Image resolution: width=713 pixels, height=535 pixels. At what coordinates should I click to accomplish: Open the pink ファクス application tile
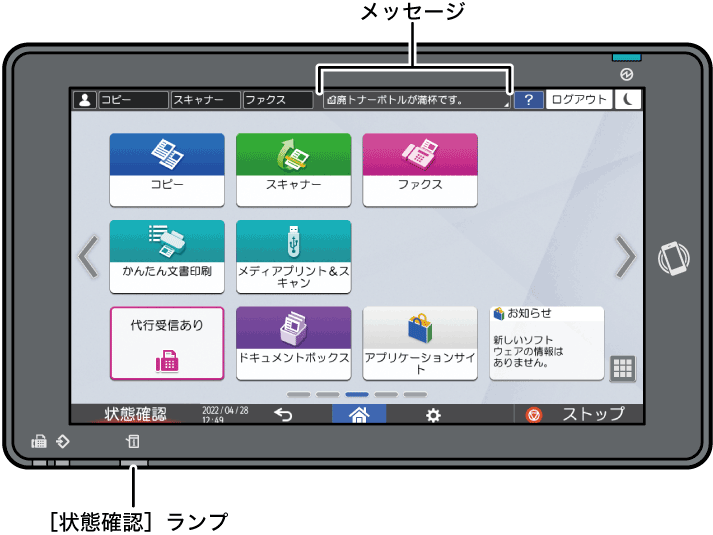[x=420, y=170]
